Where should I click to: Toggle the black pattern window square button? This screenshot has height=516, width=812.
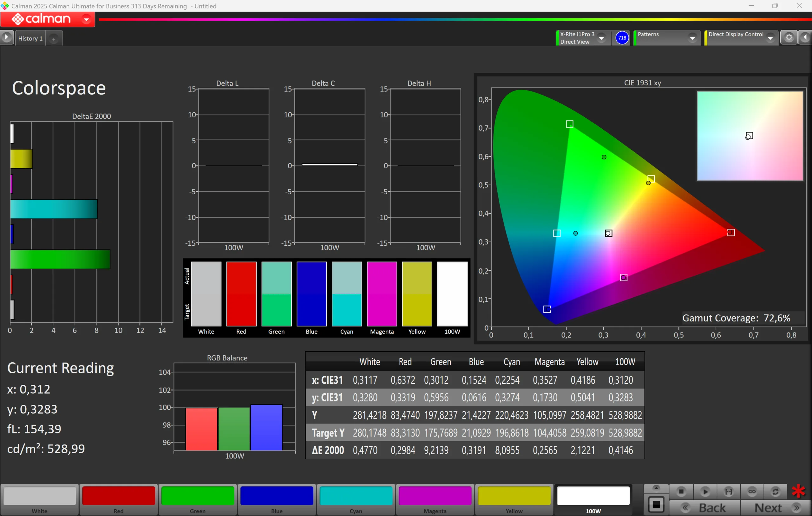click(656, 505)
